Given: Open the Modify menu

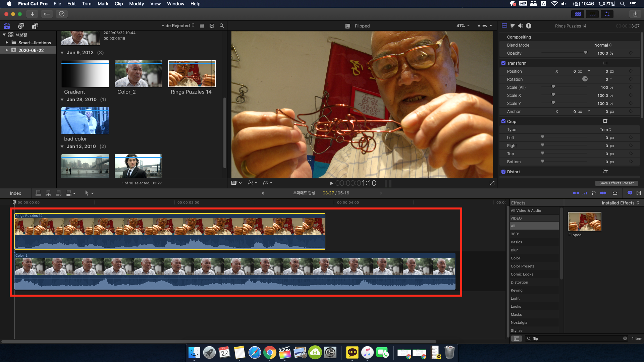Looking at the screenshot, I should coord(136,4).
